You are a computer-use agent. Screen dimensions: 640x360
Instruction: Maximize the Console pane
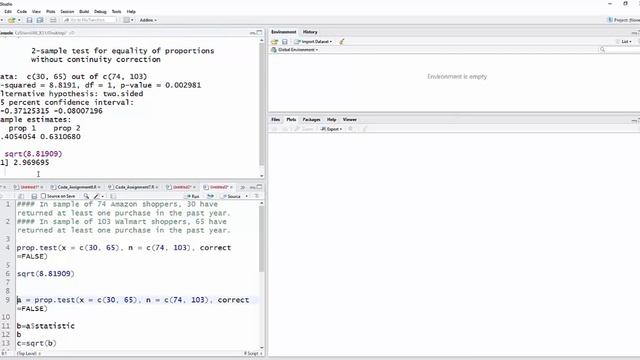[x=259, y=32]
